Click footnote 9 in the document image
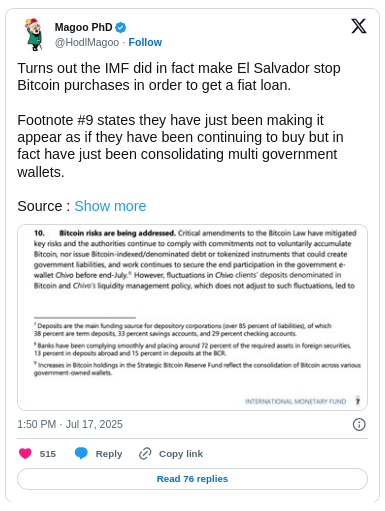The height and width of the screenshot is (511, 385). click(197, 369)
